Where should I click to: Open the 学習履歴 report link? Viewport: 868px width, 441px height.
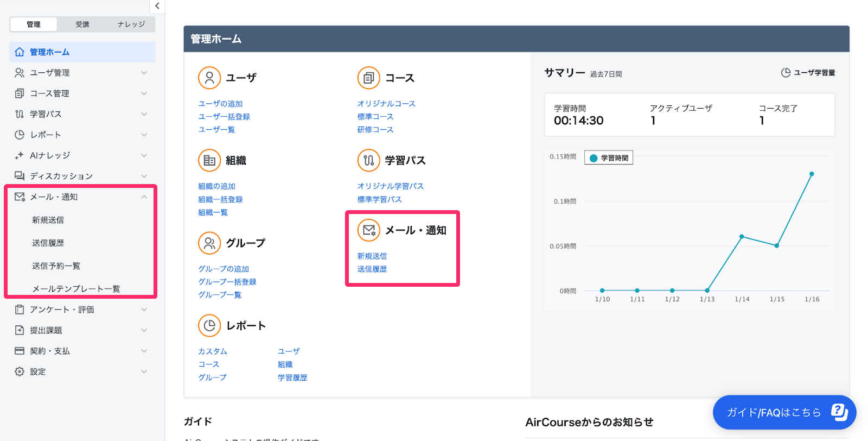tap(292, 377)
